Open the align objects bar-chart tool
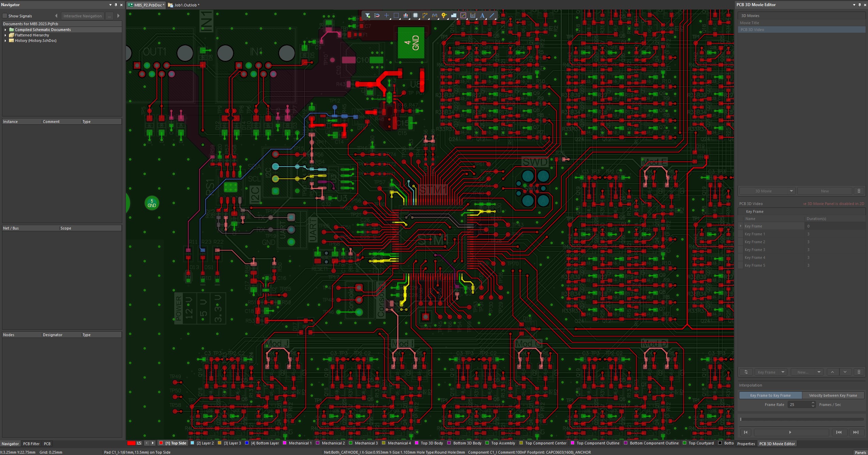 (405, 15)
